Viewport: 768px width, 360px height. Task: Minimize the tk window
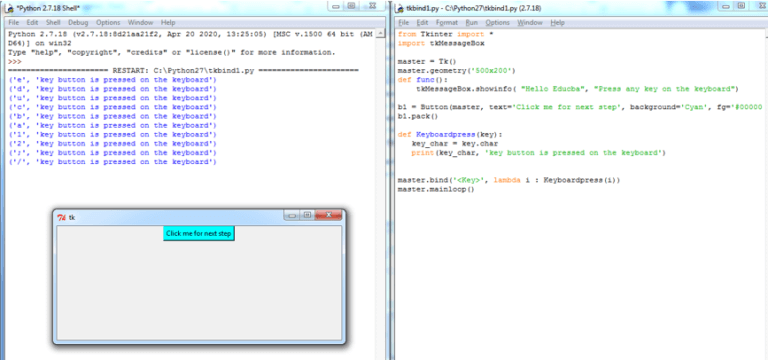292,215
